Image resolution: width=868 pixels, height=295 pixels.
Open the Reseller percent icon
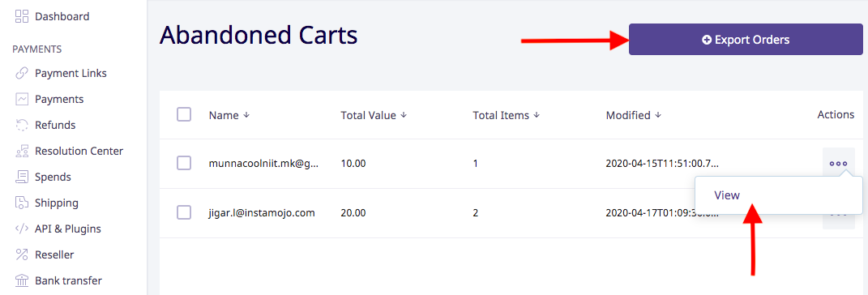pos(22,254)
